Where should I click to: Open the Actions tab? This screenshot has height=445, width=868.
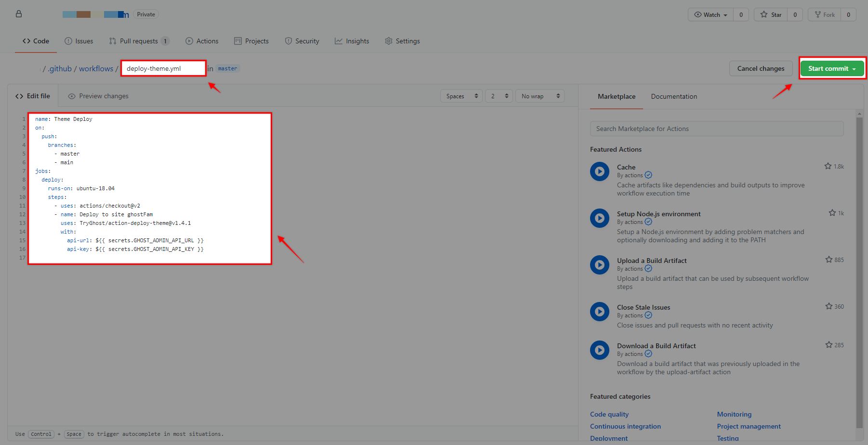point(202,41)
